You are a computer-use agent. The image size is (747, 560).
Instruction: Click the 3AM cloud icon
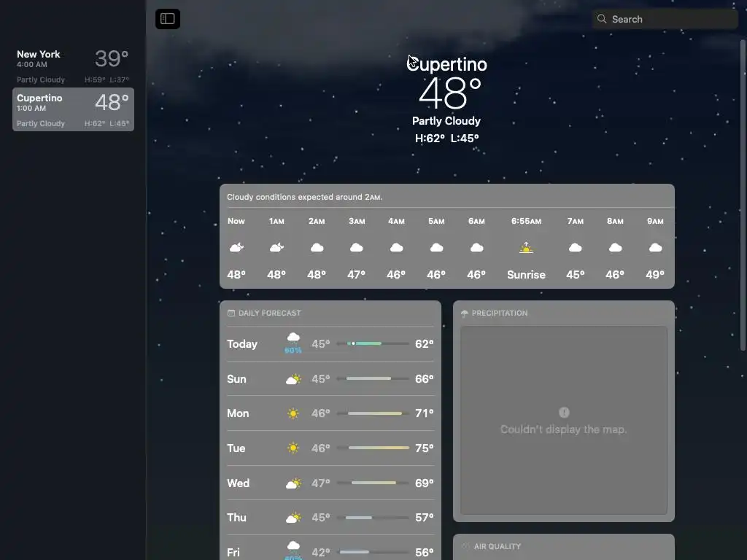pyautogui.click(x=356, y=248)
